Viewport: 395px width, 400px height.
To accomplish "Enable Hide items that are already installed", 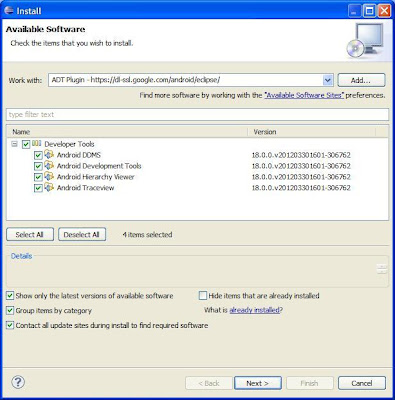I will tap(203, 296).
